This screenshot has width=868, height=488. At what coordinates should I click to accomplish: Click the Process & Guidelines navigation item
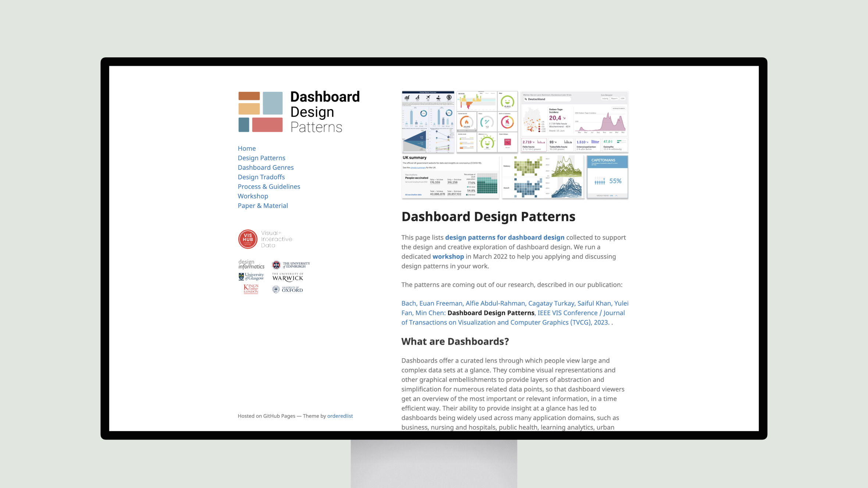[269, 187]
